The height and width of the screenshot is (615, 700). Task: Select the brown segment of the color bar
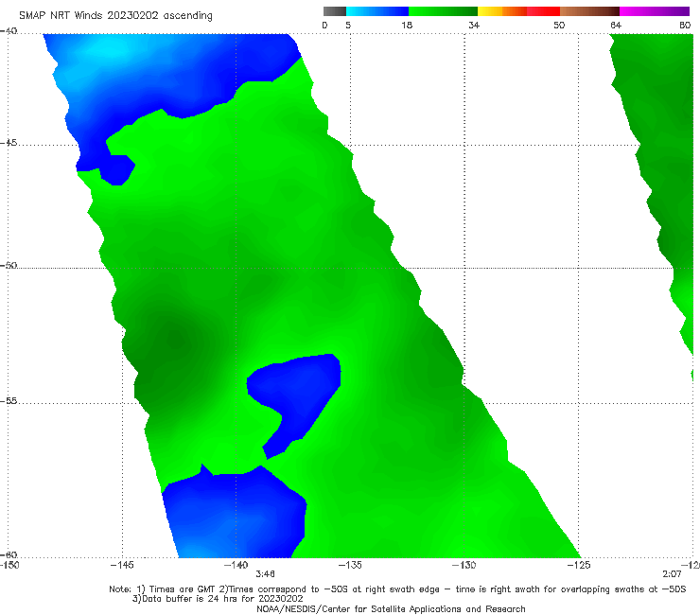click(x=589, y=11)
